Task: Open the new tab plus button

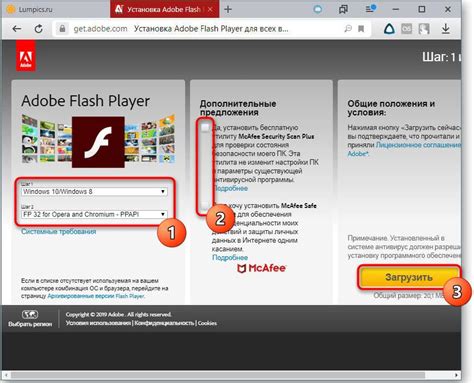Action: [228, 9]
